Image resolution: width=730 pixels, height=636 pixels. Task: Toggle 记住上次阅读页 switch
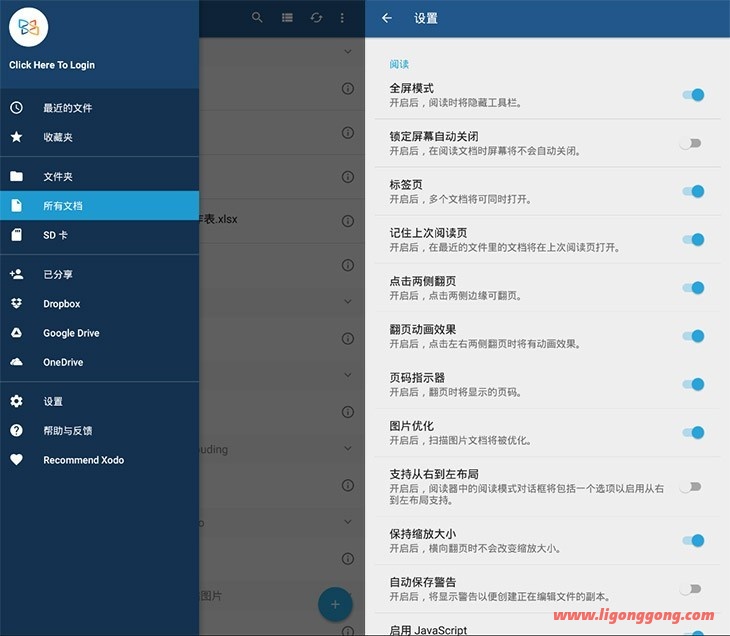(693, 240)
